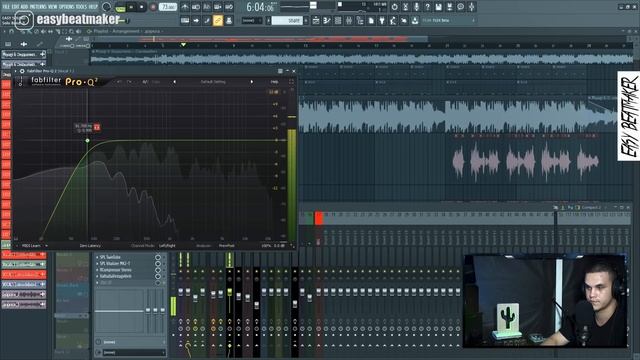Select the pink vocal audio clip in playlist
The height and width of the screenshot is (360, 640).
(525, 161)
